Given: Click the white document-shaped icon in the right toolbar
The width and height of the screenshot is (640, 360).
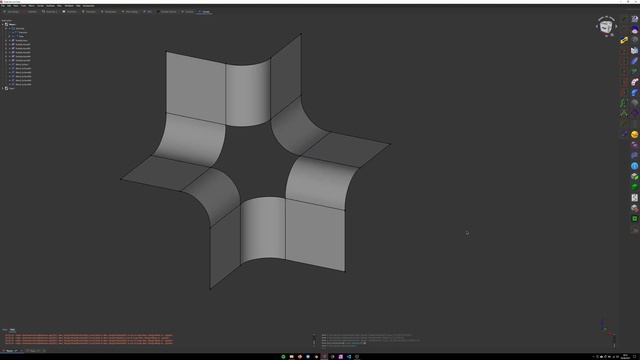Looking at the screenshot, I should [x=634, y=198].
